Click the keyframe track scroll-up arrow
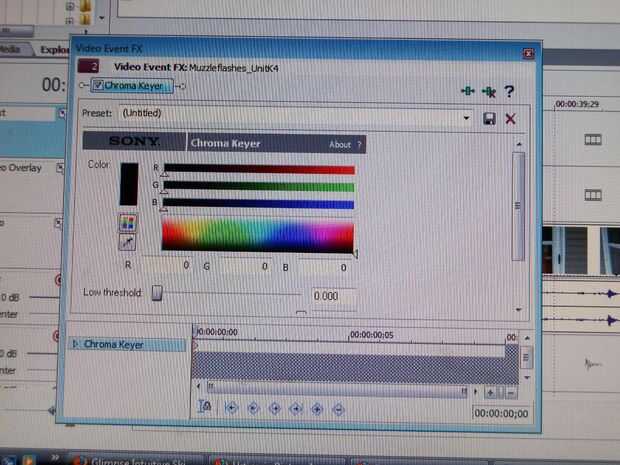 527,338
